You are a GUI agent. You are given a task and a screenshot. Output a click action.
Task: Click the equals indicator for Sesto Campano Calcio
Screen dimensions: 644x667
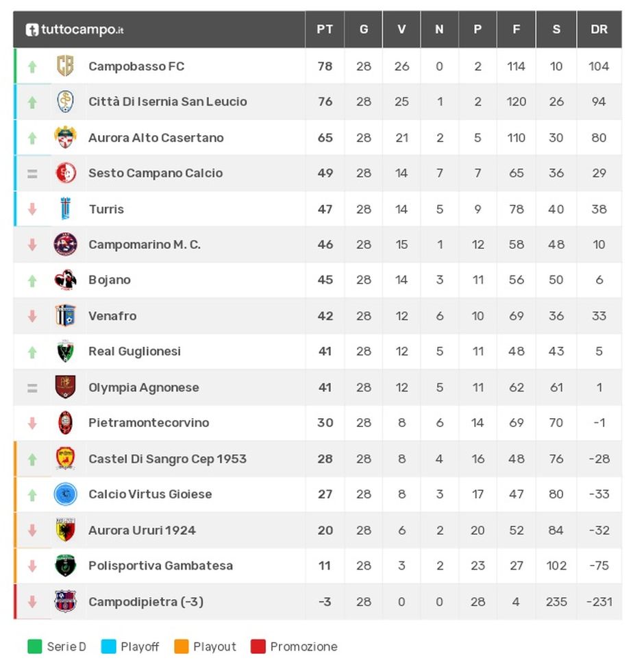click(32, 173)
